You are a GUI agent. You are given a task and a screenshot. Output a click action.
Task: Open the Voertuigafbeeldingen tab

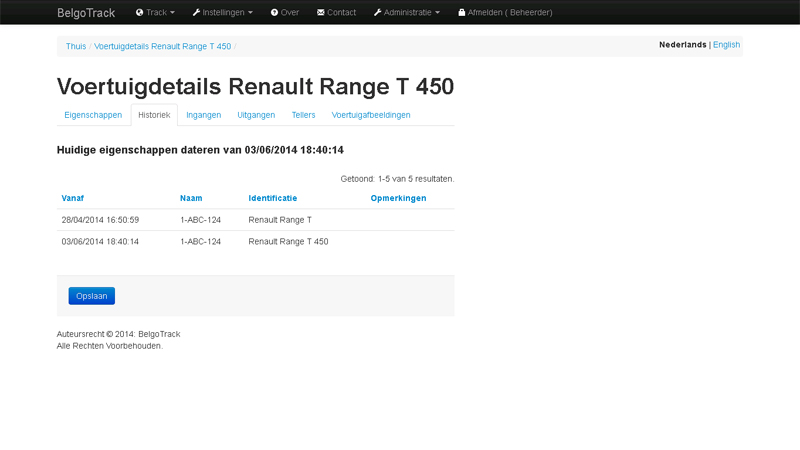371,115
